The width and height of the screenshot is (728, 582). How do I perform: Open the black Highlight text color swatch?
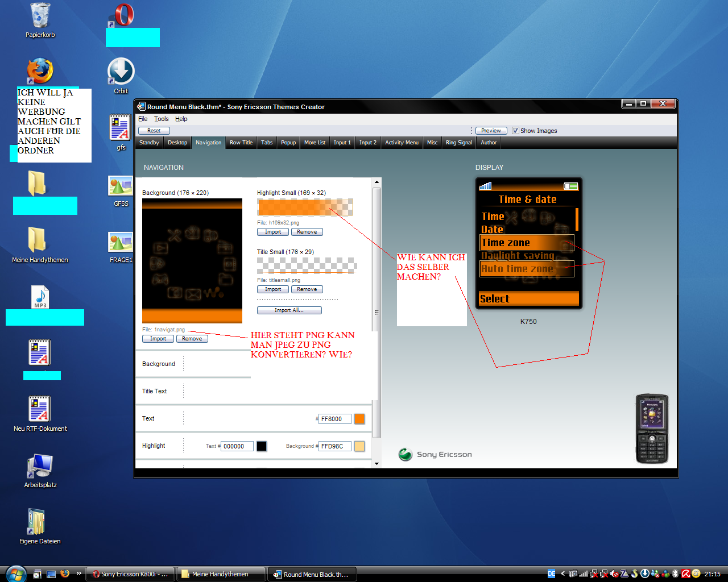coord(262,446)
